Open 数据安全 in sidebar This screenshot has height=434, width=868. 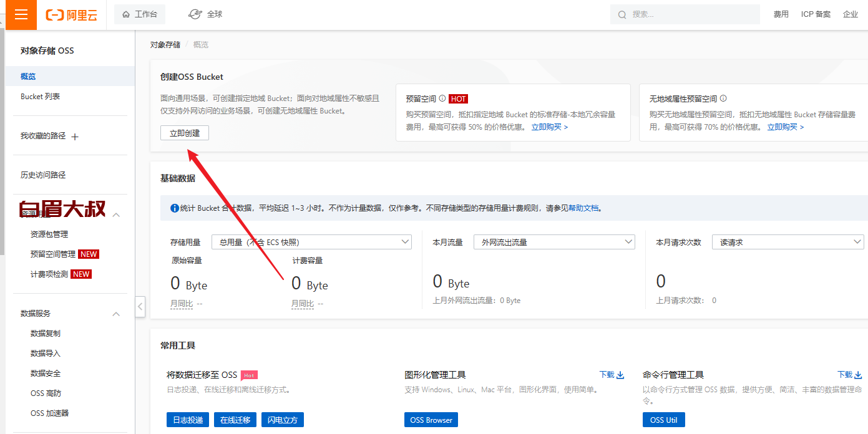[46, 374]
